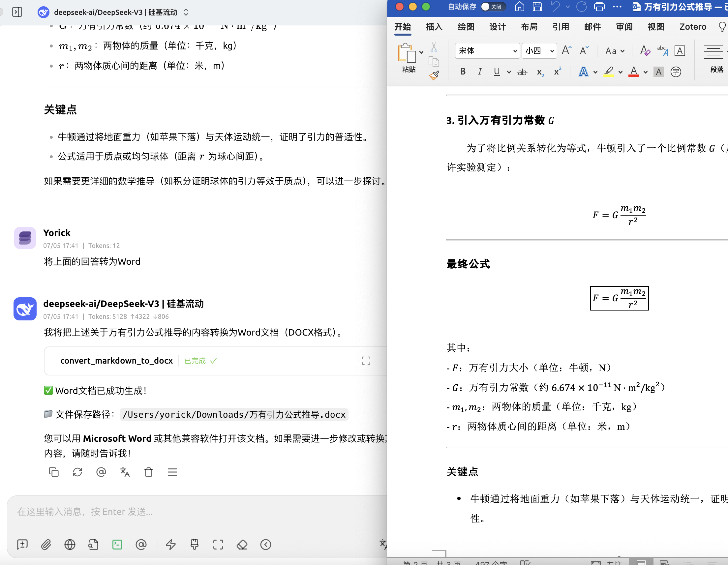Switch to the 插入 ribbon tab
The width and height of the screenshot is (728, 565).
[x=434, y=27]
